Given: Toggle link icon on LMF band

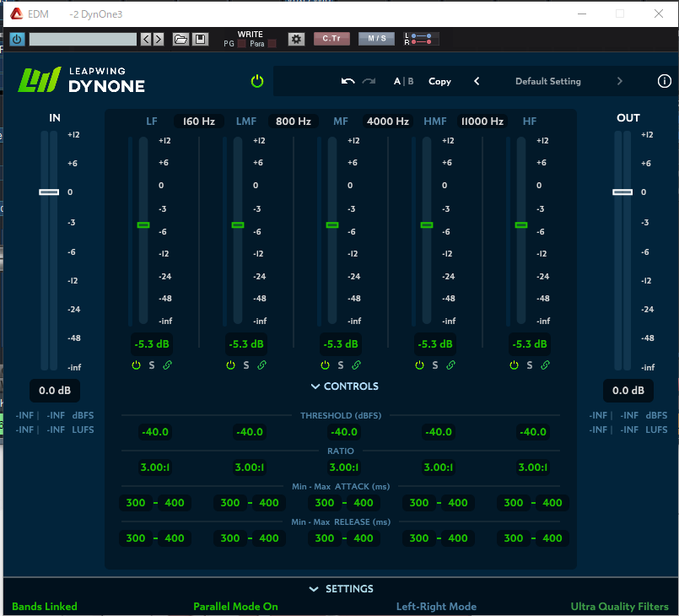Looking at the screenshot, I should click(x=261, y=365).
